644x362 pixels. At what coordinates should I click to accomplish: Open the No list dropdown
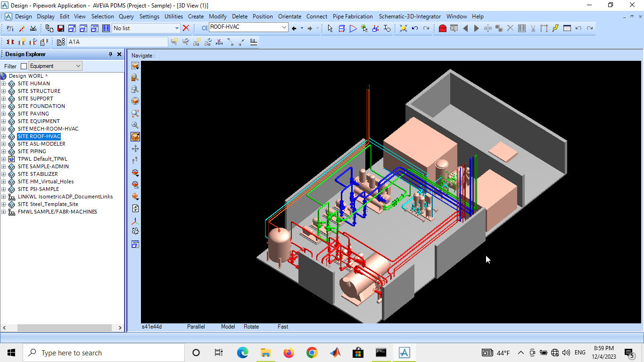tap(177, 28)
